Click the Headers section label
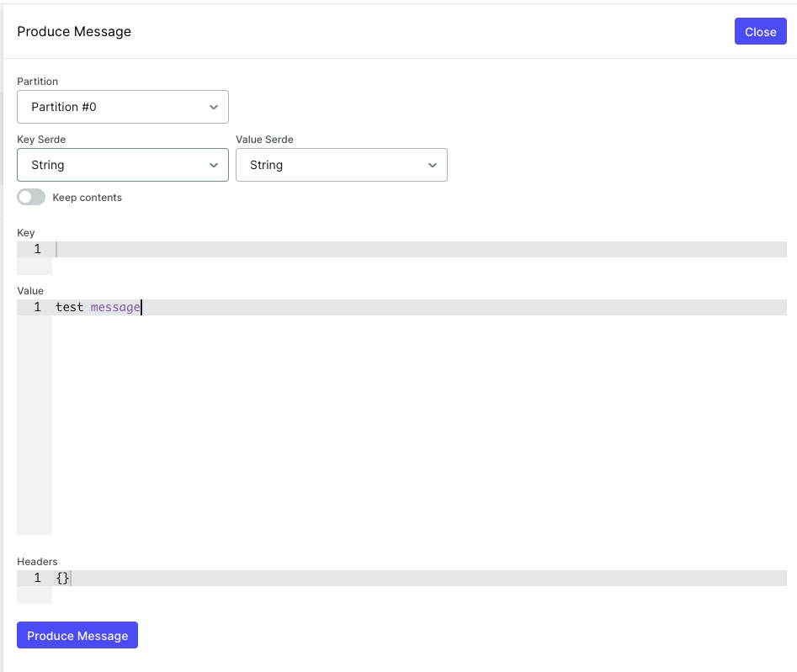 [x=37, y=561]
